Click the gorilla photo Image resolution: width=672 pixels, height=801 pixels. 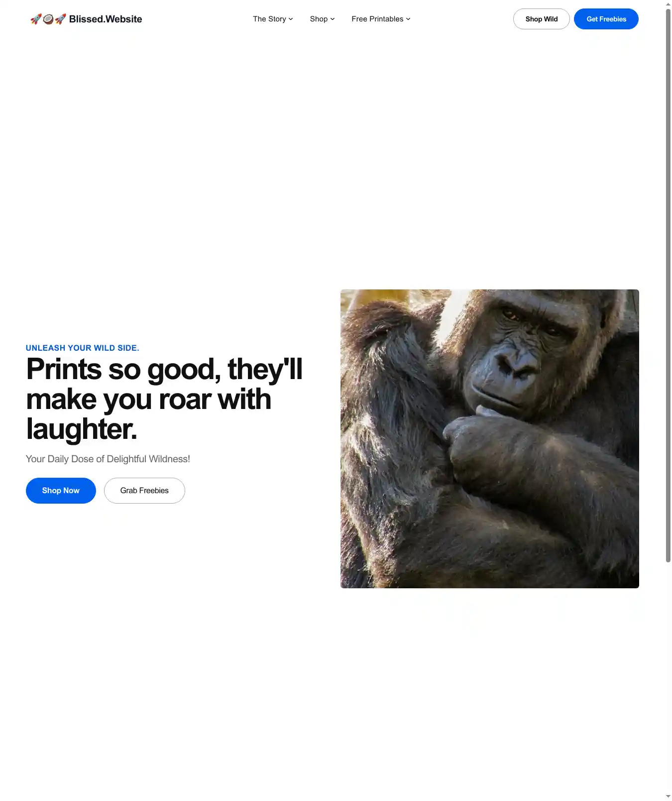point(490,439)
